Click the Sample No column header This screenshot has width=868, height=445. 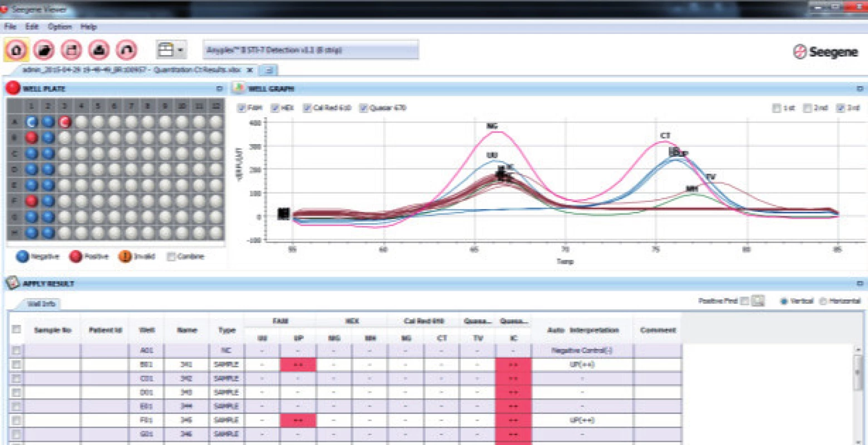coord(53,330)
